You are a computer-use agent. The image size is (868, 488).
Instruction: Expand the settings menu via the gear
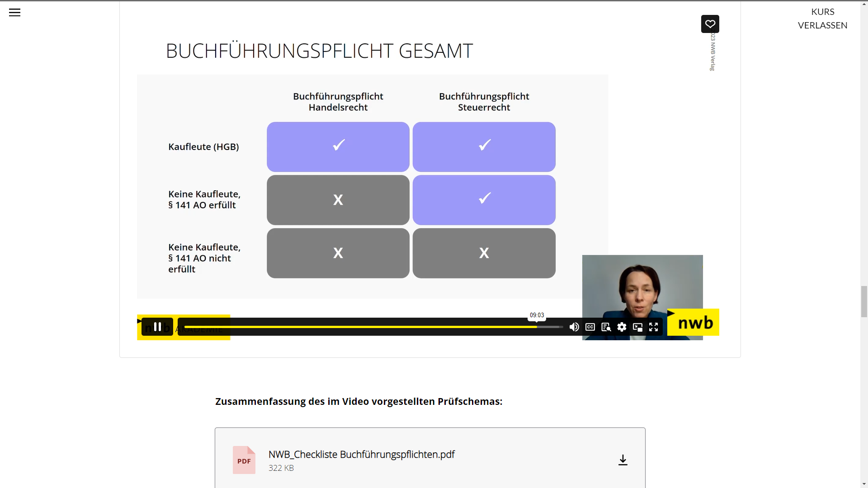pos(622,327)
